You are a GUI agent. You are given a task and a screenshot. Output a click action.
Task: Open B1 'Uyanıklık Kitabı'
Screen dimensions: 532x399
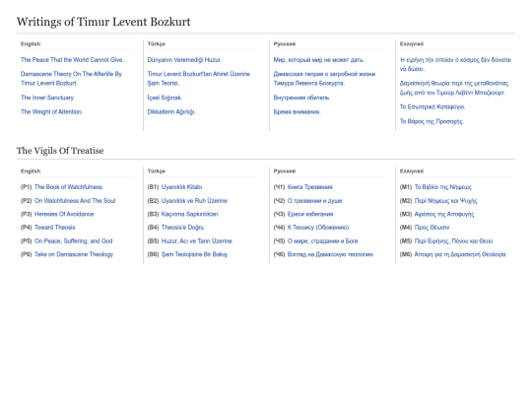181,187
